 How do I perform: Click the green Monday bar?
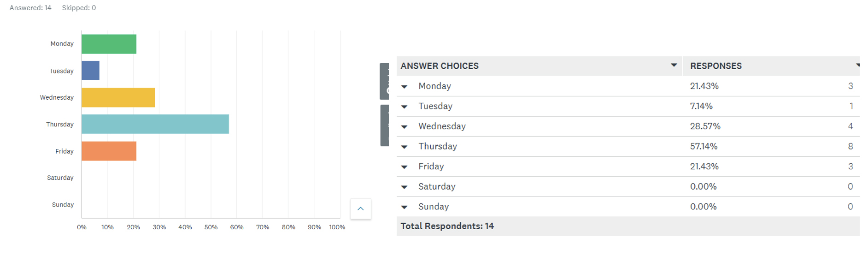coord(109,44)
